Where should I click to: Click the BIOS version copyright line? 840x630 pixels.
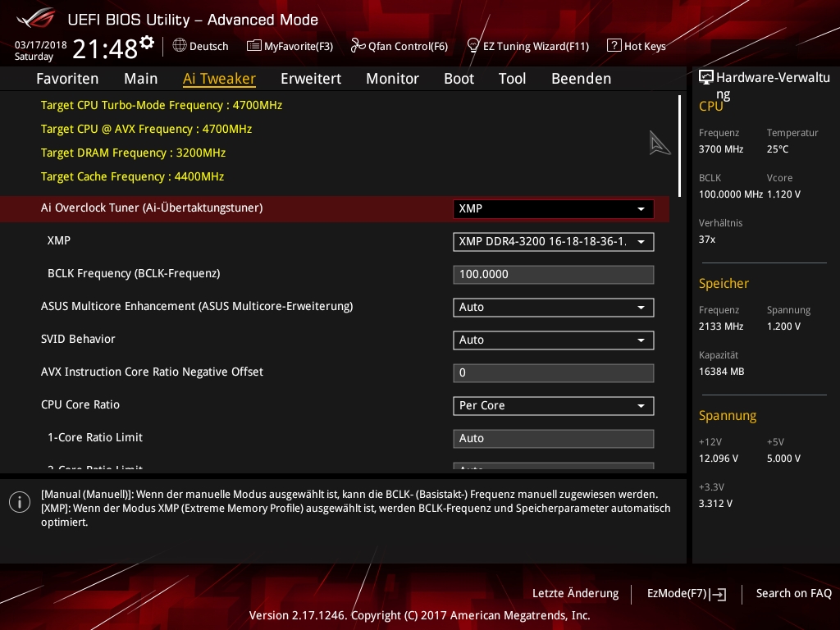click(419, 615)
